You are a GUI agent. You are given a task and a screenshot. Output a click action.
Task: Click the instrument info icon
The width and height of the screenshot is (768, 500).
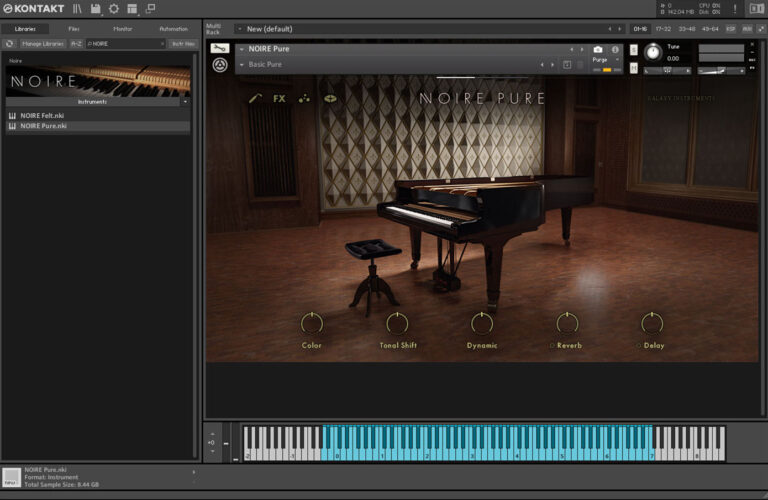(615, 49)
